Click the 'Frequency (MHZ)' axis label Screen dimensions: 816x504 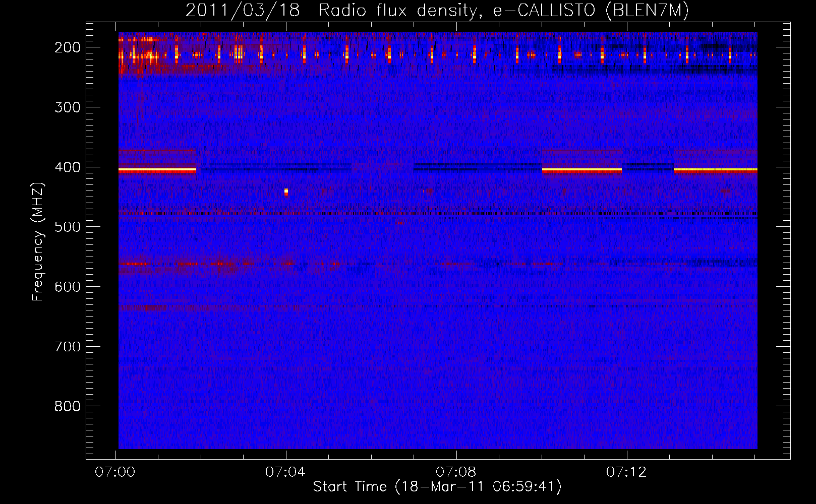38,242
